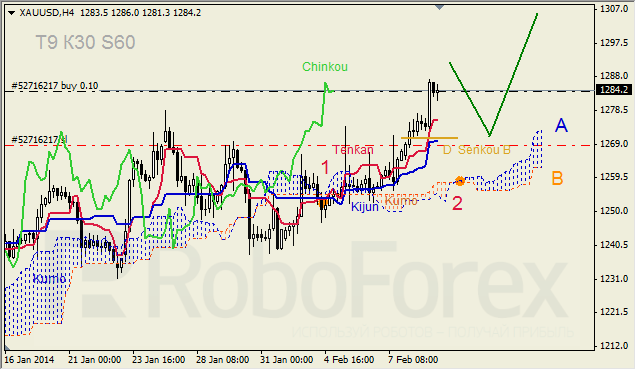Viewport: 636px width, 370px height.
Task: Click the current price tag 1284.2
Action: pyautogui.click(x=615, y=90)
